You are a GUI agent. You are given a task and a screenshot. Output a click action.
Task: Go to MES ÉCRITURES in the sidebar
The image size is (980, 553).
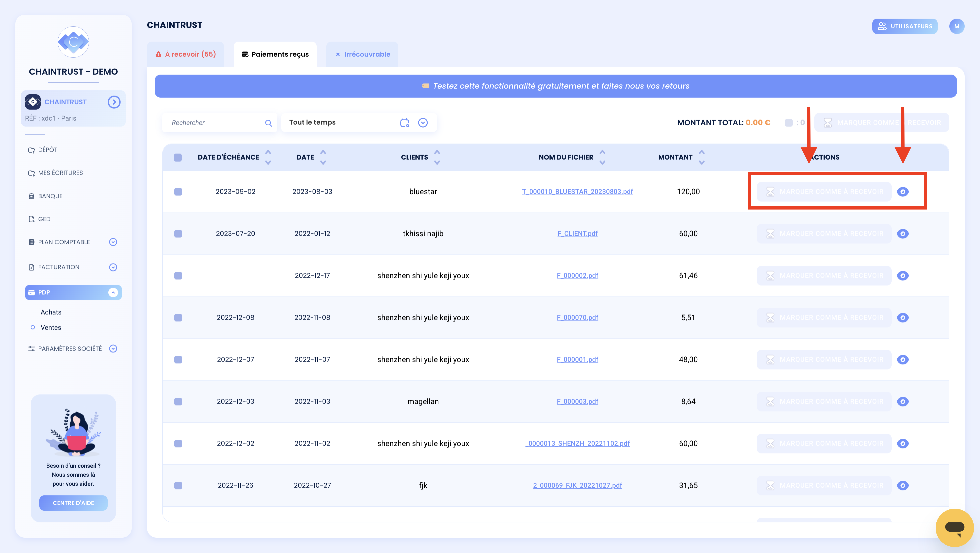(56, 173)
